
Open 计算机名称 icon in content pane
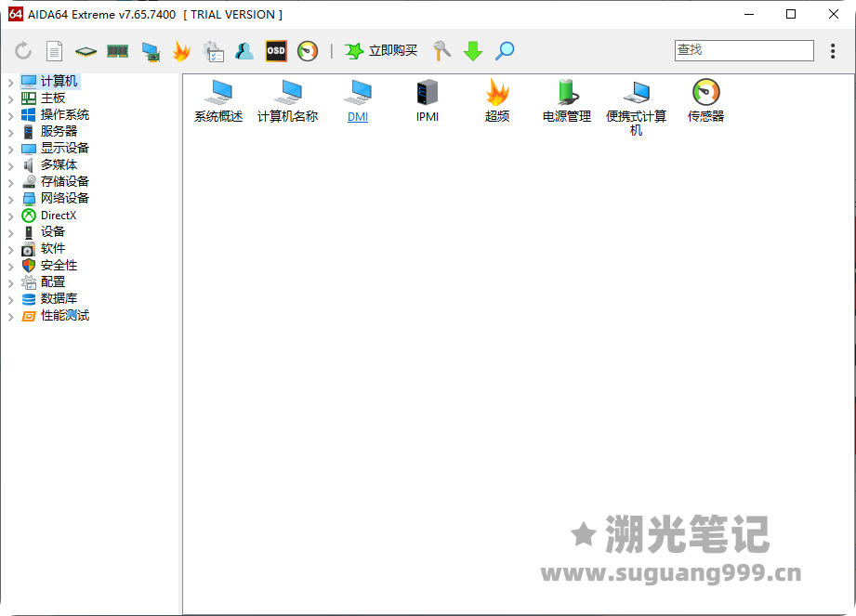(x=288, y=101)
